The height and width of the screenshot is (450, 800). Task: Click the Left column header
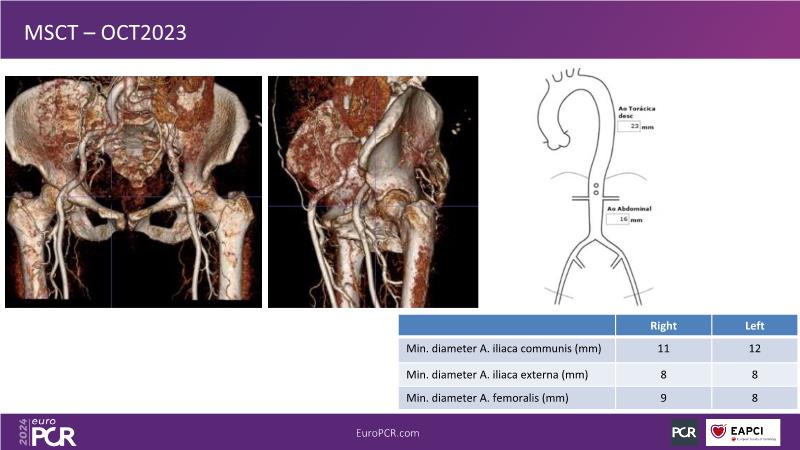[x=755, y=325]
